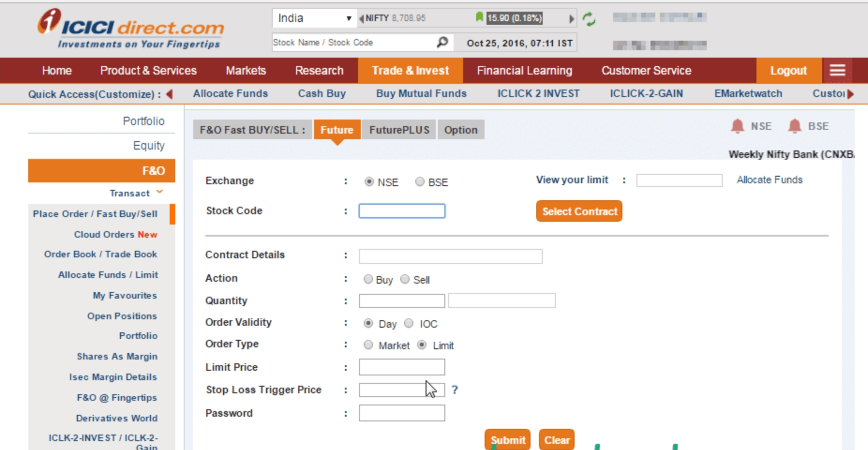Click the ICICI direct.com logo
Screen dimensions: 868x450
click(131, 28)
